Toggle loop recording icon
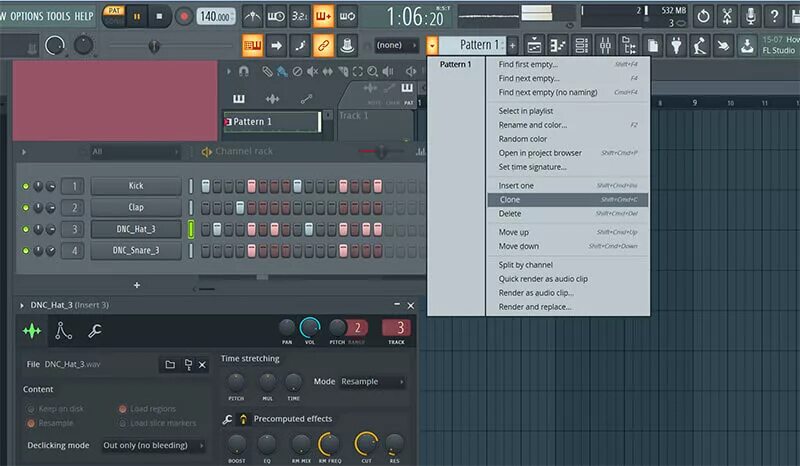This screenshot has height=466, width=800. click(347, 16)
